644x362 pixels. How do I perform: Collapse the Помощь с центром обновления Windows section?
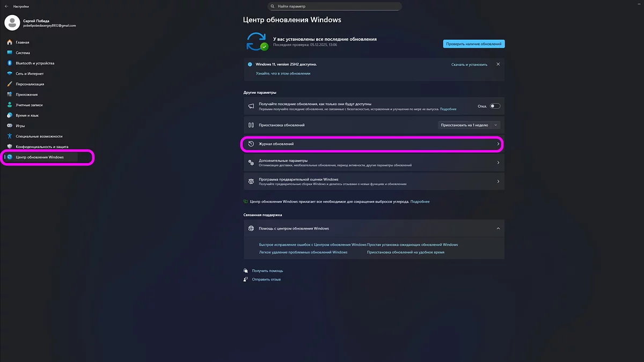(x=497, y=228)
